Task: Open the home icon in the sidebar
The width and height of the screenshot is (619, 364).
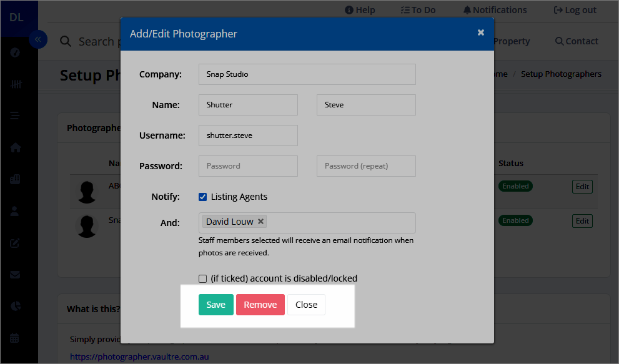Action: 14,147
